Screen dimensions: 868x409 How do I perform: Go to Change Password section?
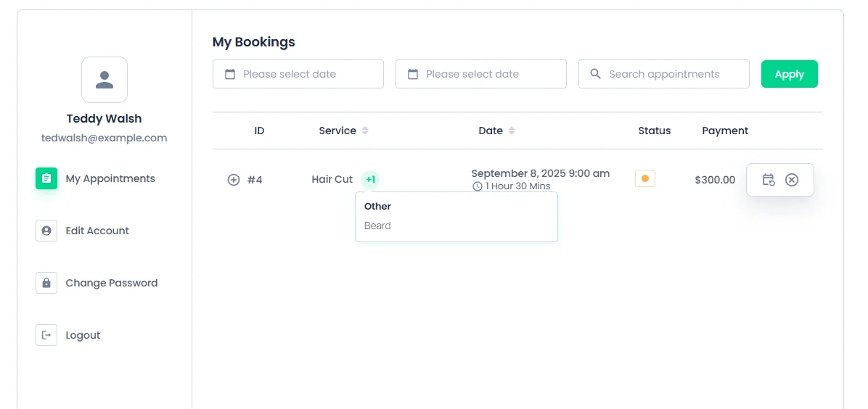point(111,283)
